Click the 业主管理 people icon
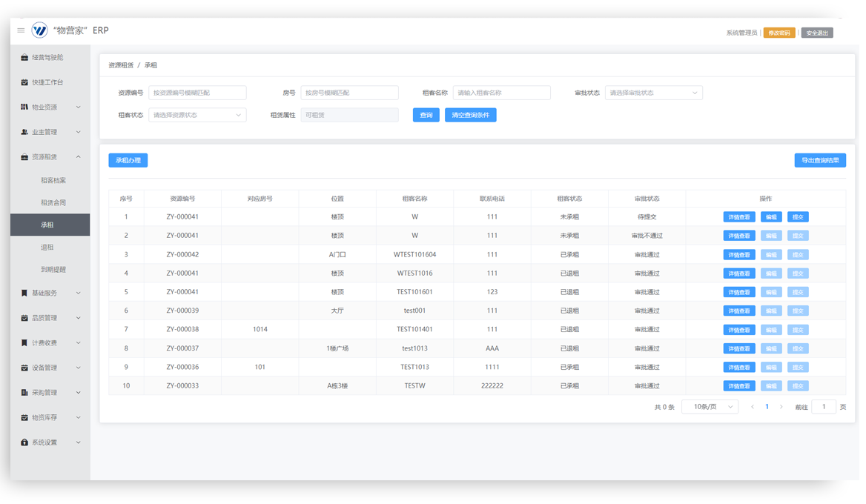The width and height of the screenshot is (866, 504). [24, 132]
